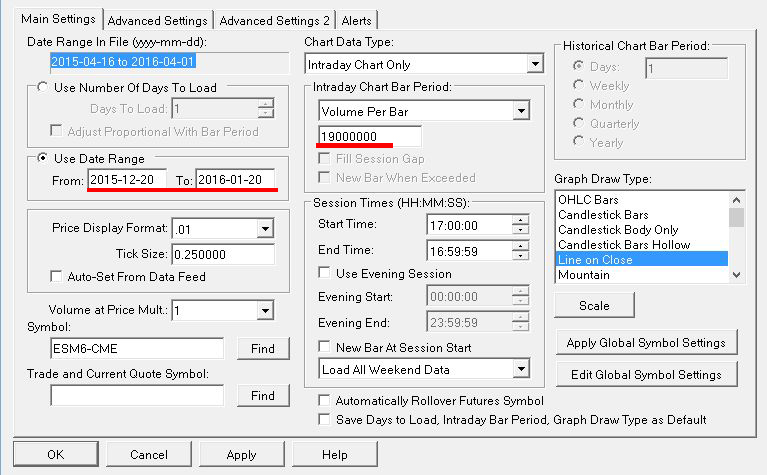The height and width of the screenshot is (475, 767).
Task: Decrease Start Time with the down arrow
Action: click(x=520, y=230)
